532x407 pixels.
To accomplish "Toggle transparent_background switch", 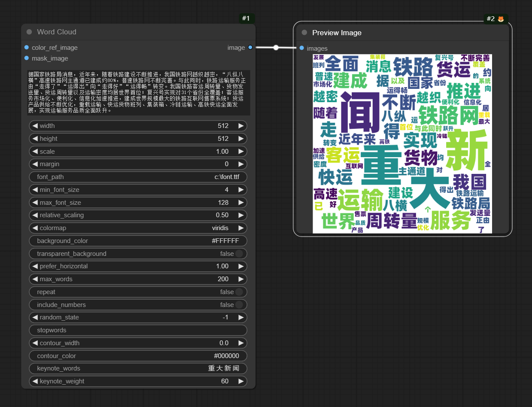I will 239,254.
